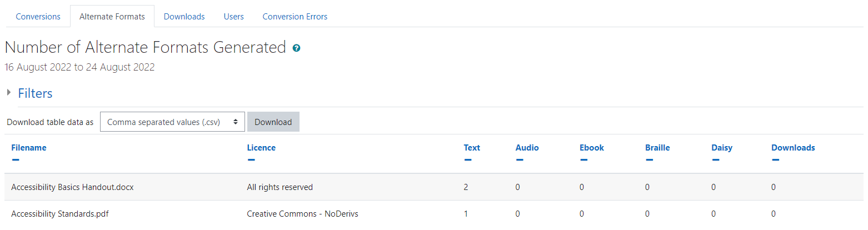Click the Download button

click(273, 122)
